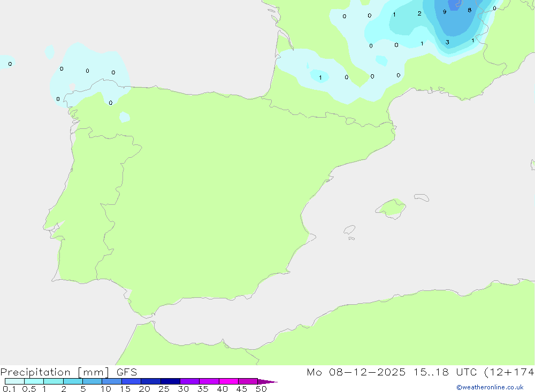Image resolution: width=535 pixels, height=392 pixels.
Task: Click the '0.5' legend scale label
Action: coord(29,389)
